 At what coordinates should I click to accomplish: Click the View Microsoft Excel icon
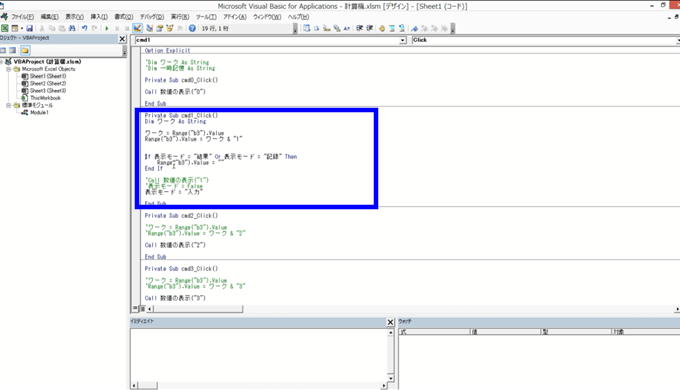point(5,28)
